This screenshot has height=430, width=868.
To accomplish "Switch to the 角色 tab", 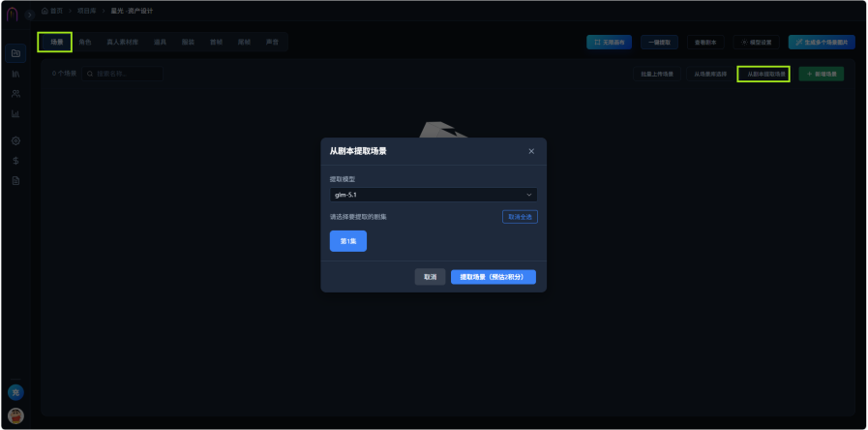I will point(85,42).
